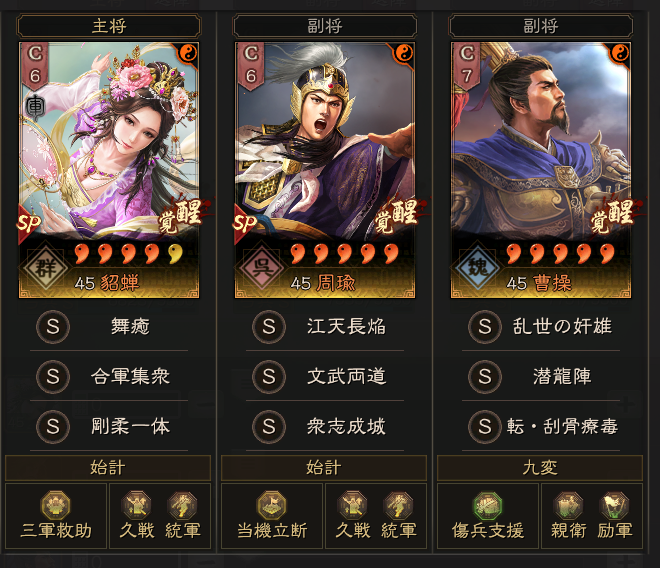Screen dimensions: 660x568
Task: Click the 三軍救助 formation icon
Action: [x=56, y=505]
